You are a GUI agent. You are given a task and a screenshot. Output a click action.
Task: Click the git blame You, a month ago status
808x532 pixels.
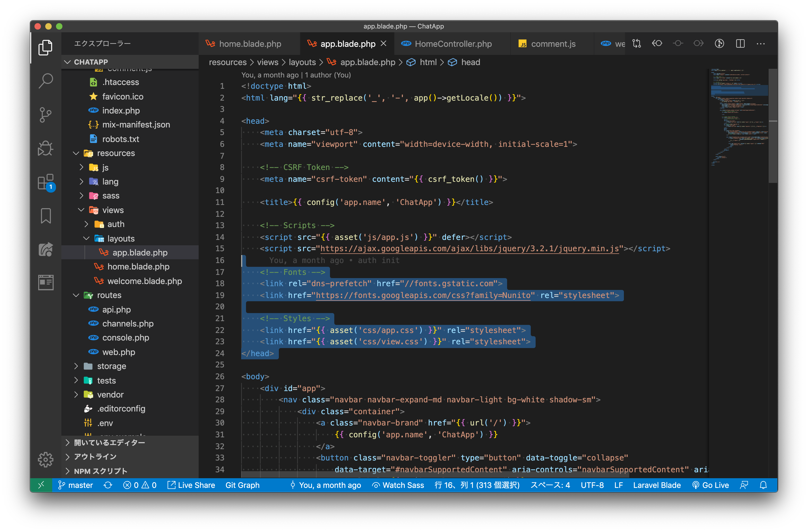pyautogui.click(x=325, y=485)
